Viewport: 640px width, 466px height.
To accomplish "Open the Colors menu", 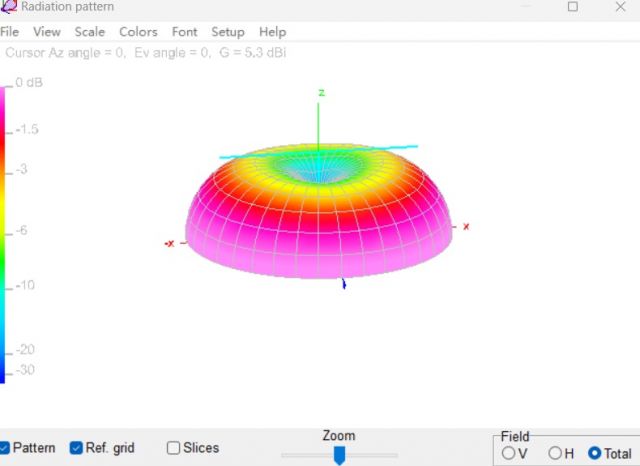I will (x=138, y=32).
